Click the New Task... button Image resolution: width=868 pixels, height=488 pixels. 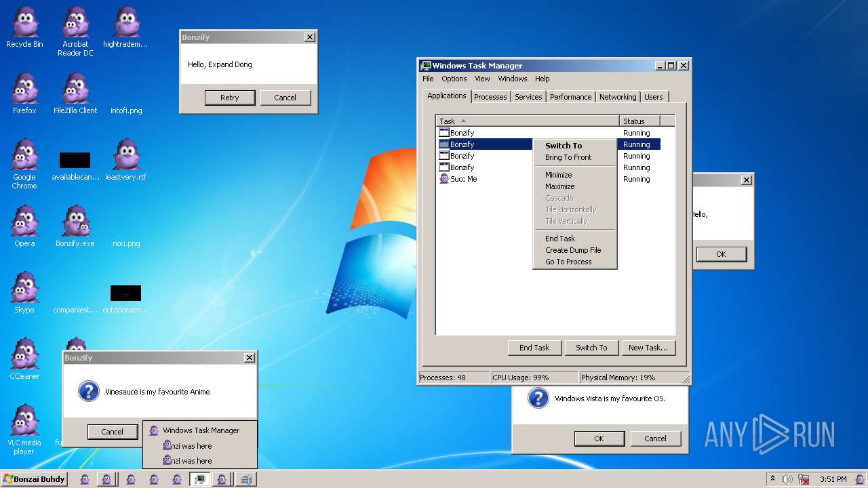648,348
